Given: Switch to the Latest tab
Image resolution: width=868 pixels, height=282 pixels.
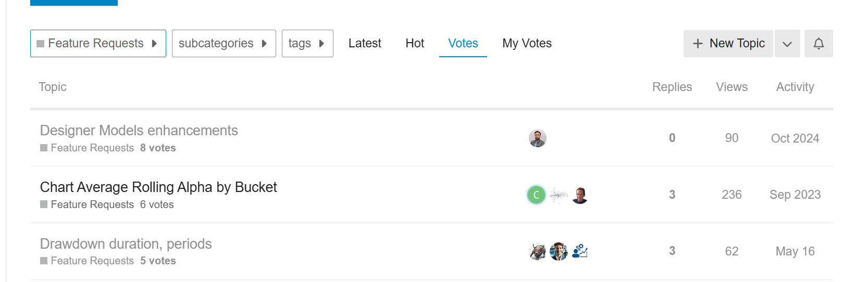Looking at the screenshot, I should (x=365, y=43).
